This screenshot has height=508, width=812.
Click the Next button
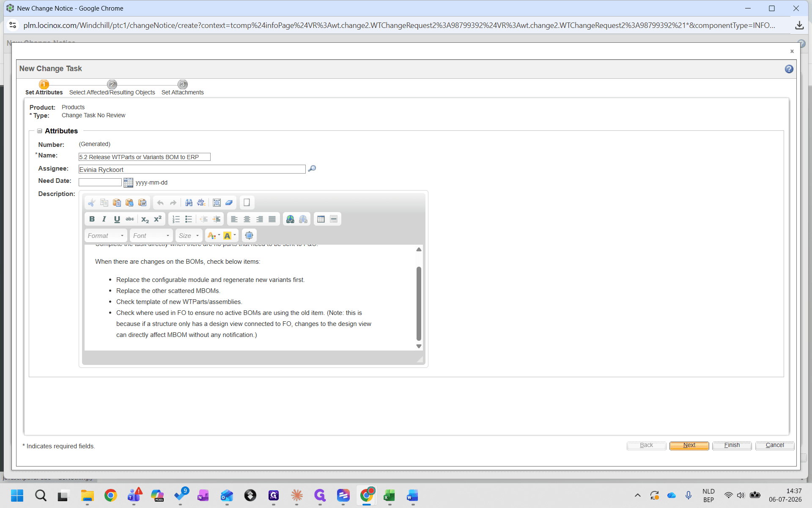click(689, 445)
